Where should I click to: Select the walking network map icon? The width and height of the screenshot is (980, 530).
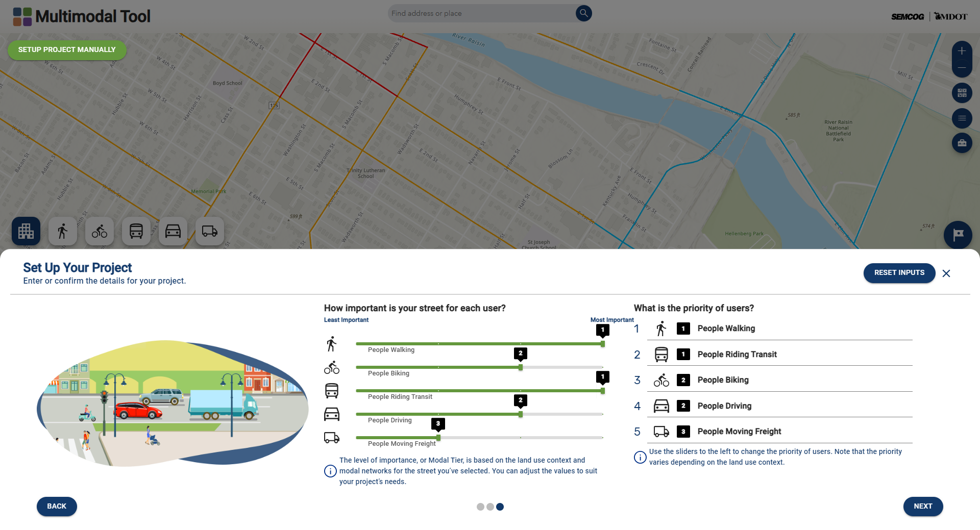coord(63,231)
